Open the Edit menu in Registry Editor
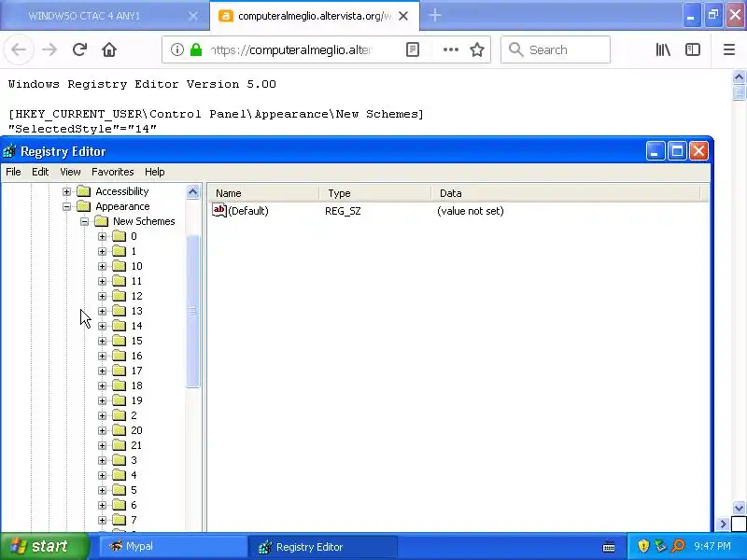 40,172
